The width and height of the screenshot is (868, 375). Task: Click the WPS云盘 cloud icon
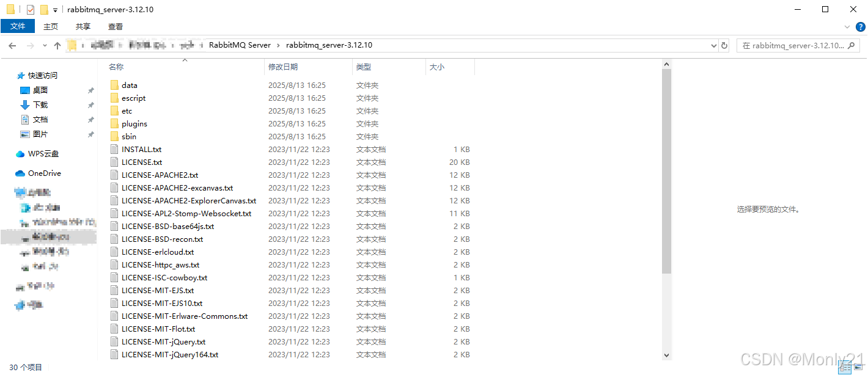20,154
